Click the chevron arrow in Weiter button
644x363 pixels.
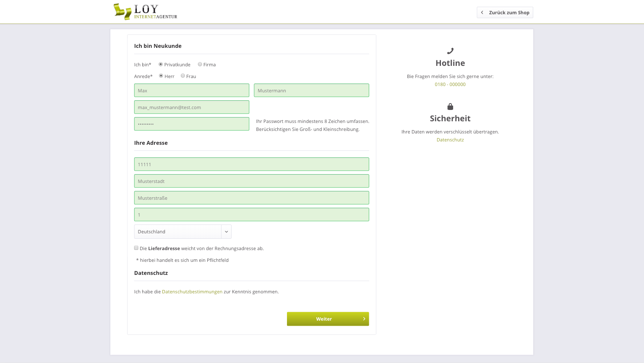[364, 319]
